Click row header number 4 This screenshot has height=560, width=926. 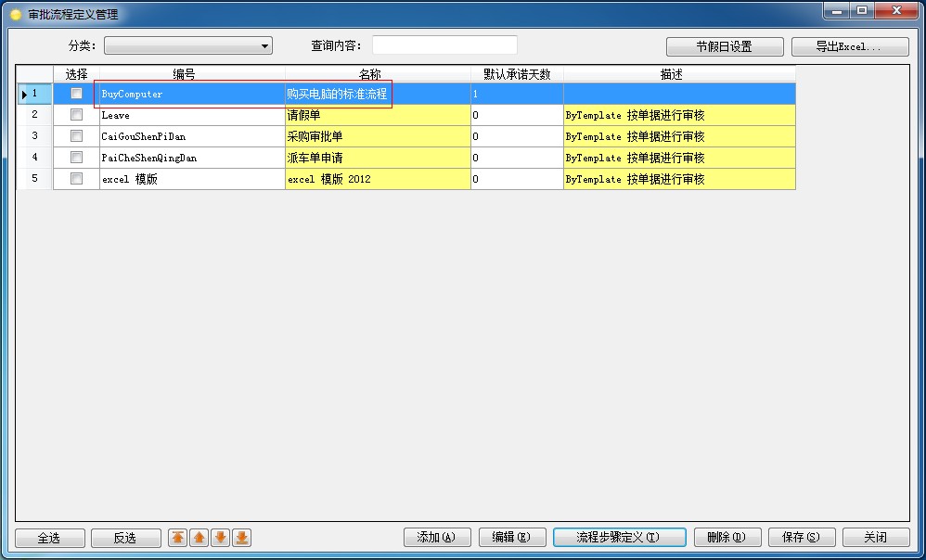click(35, 158)
